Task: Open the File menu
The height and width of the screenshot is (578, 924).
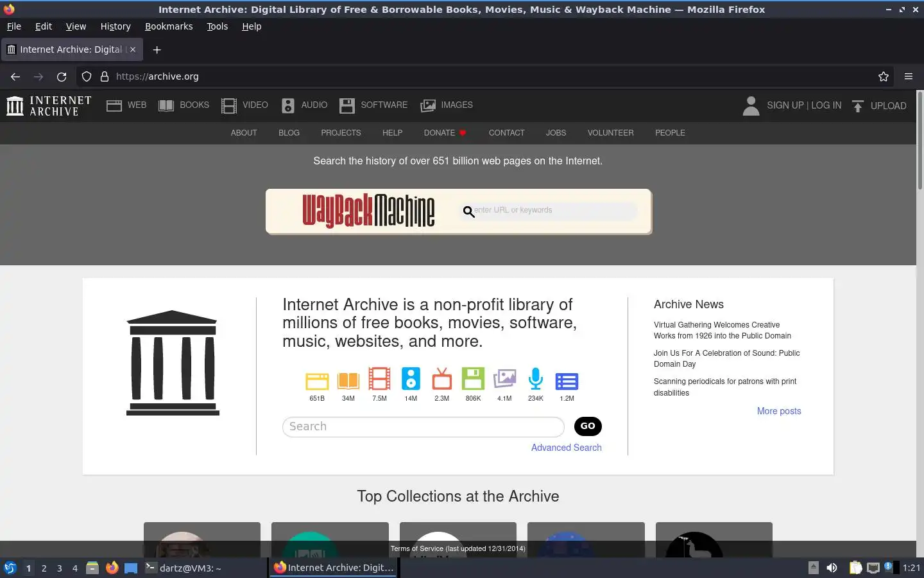Action: [x=14, y=26]
